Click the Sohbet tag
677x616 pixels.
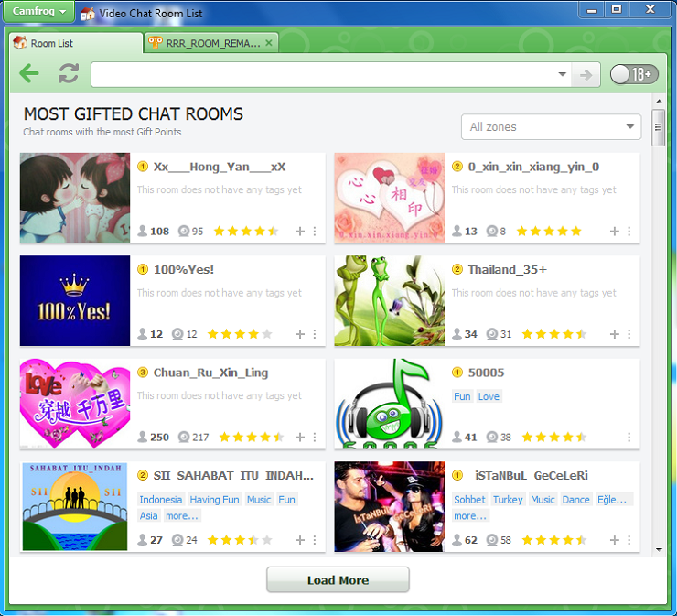point(469,500)
